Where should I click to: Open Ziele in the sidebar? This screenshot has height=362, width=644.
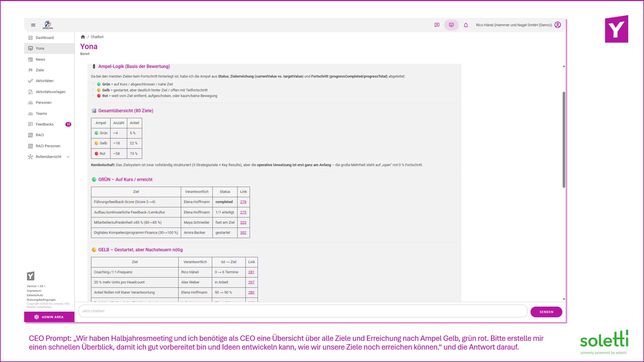(49, 70)
